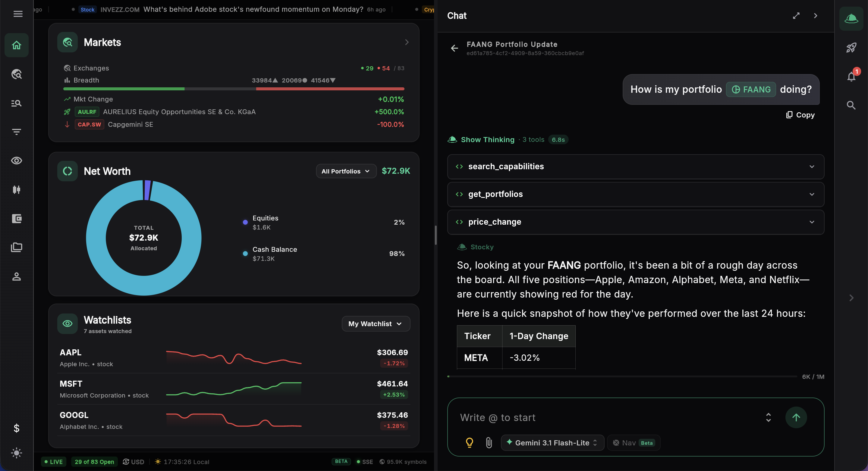The height and width of the screenshot is (471, 868).
Task: Open the GOOGL watchlist row
Action: pyautogui.click(x=234, y=420)
